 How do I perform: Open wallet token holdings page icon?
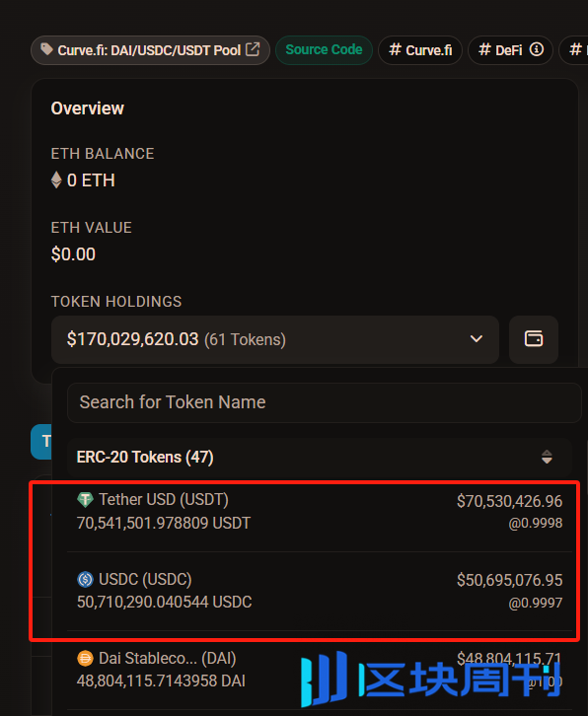pos(534,339)
